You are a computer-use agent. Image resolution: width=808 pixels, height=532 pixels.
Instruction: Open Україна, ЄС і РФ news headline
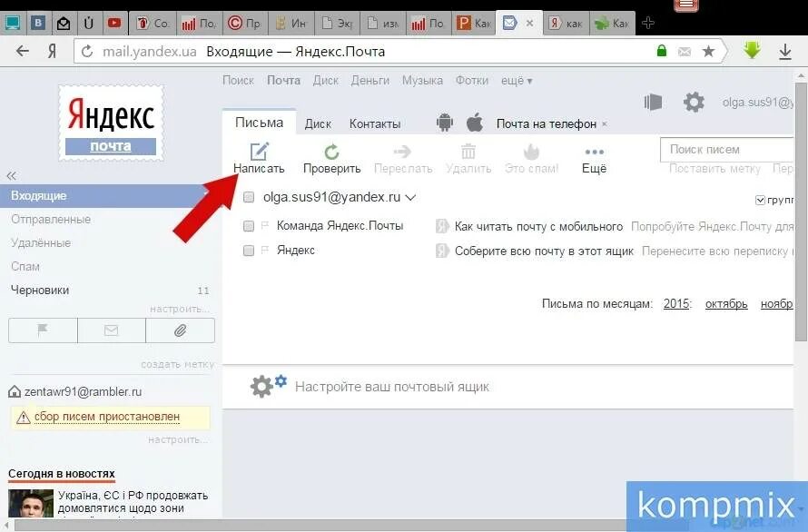click(x=133, y=501)
